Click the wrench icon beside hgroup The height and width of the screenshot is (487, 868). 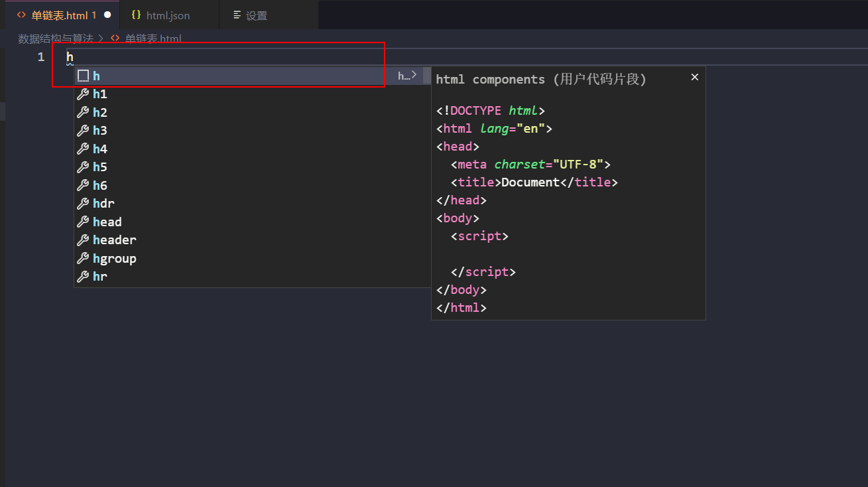coord(83,258)
